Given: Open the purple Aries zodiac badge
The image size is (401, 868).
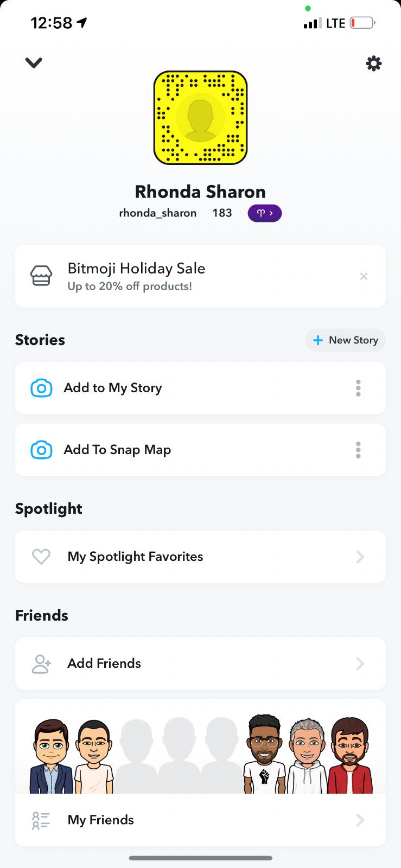Looking at the screenshot, I should point(264,213).
